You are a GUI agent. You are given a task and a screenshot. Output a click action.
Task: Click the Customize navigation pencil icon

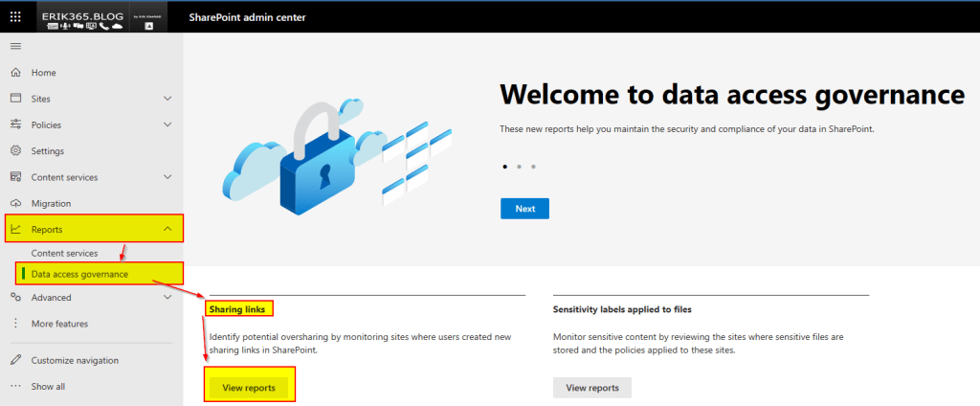click(15, 361)
